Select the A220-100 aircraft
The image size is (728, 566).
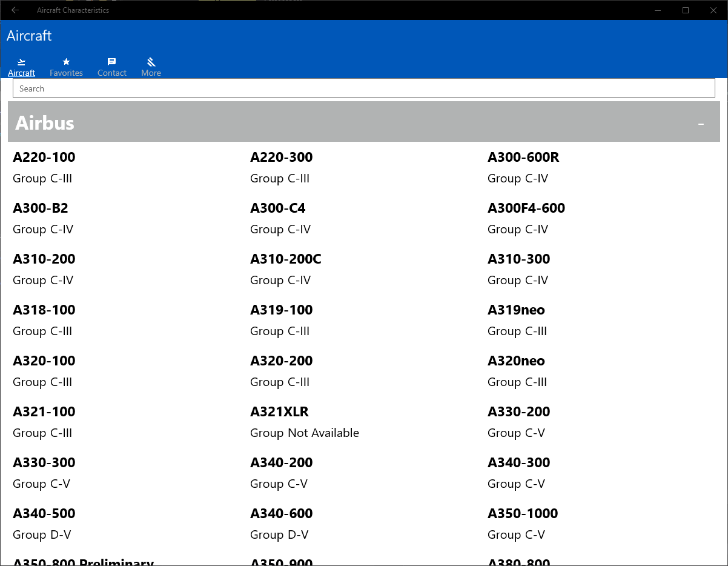point(44,158)
